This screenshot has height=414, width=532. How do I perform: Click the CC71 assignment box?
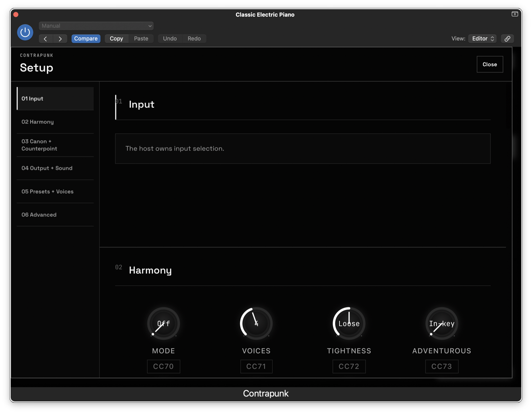tap(256, 366)
